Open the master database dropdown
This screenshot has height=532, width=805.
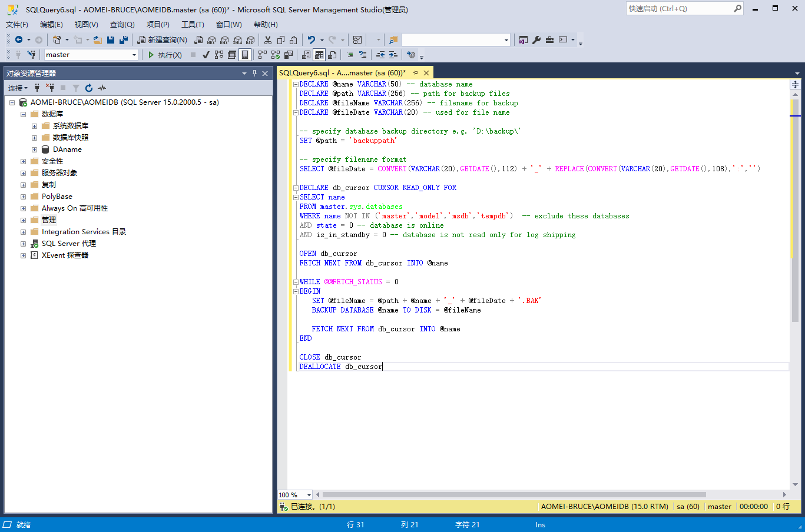click(x=134, y=55)
